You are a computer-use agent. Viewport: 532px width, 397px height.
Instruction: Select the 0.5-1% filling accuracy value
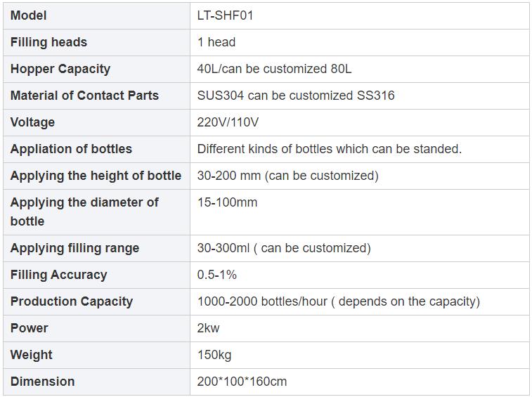point(216,275)
